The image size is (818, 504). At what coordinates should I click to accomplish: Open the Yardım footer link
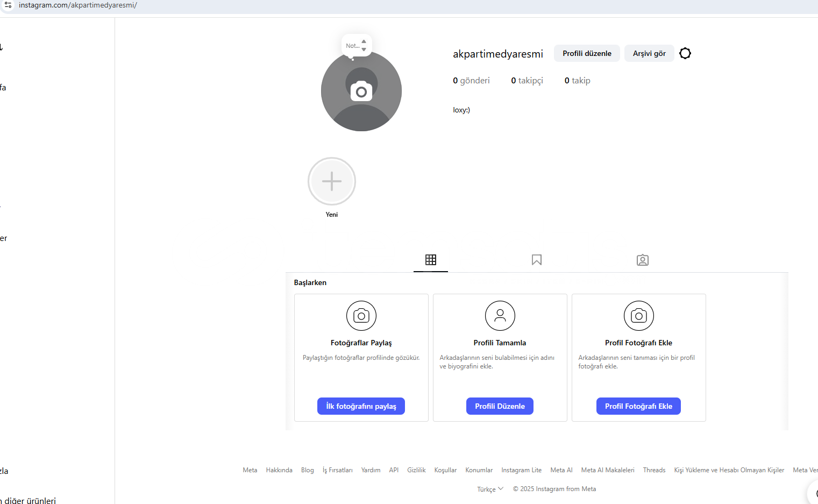pos(371,470)
